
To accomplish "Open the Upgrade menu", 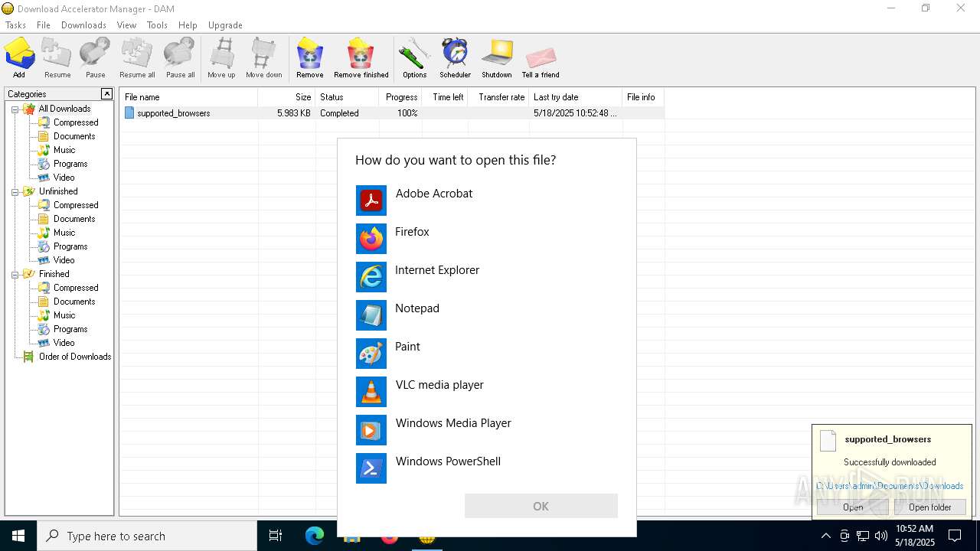I will (x=225, y=25).
